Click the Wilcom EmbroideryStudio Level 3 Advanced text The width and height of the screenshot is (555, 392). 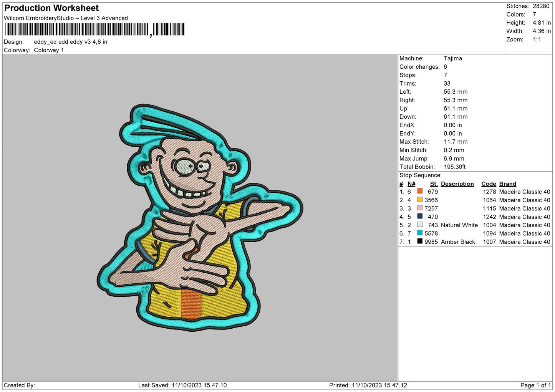[x=66, y=18]
